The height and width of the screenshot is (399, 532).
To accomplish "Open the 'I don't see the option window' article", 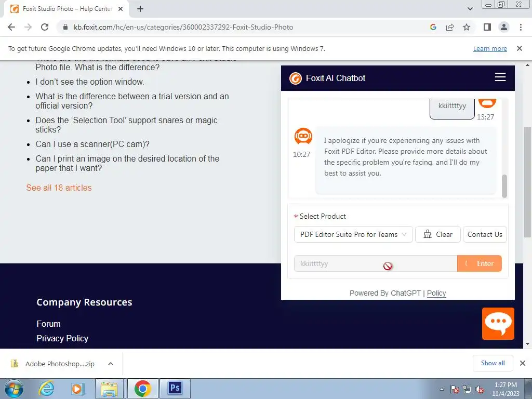I will tap(90, 82).
